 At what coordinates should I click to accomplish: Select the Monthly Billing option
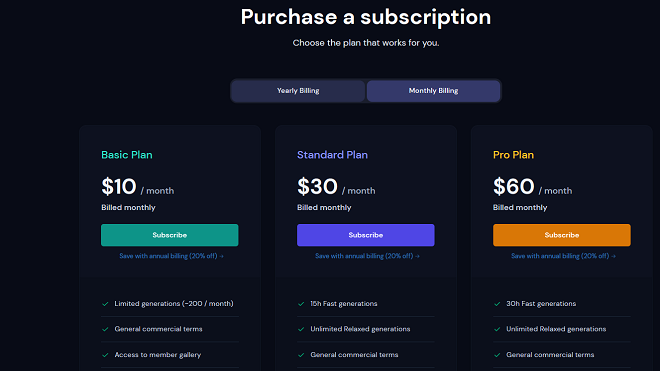click(434, 91)
